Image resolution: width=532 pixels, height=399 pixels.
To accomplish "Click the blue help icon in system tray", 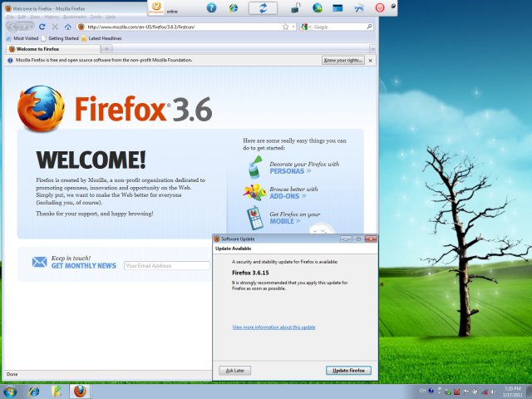I will (431, 391).
